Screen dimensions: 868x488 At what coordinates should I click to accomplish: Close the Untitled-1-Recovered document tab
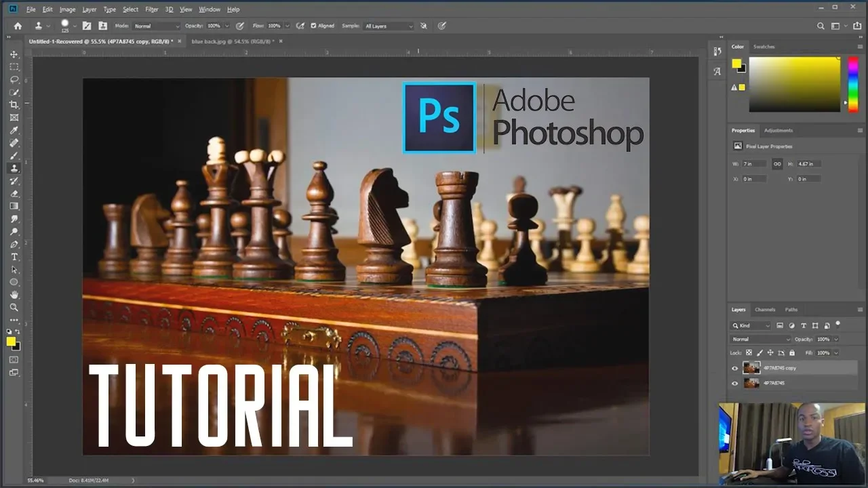coord(179,41)
